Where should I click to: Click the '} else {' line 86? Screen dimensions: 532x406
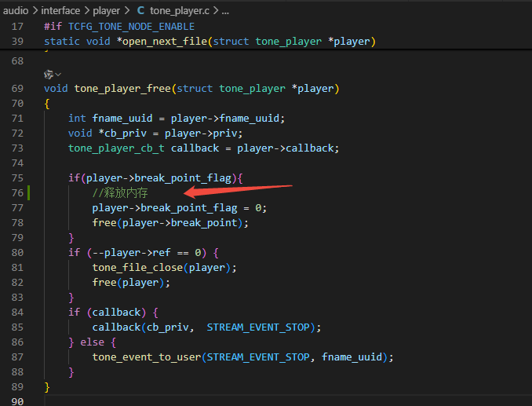(93, 342)
